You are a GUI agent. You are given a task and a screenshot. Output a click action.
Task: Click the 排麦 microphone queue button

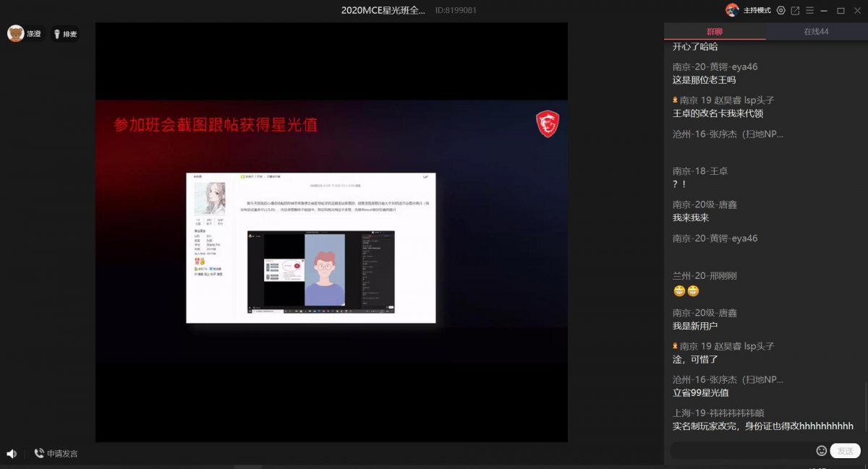click(65, 34)
